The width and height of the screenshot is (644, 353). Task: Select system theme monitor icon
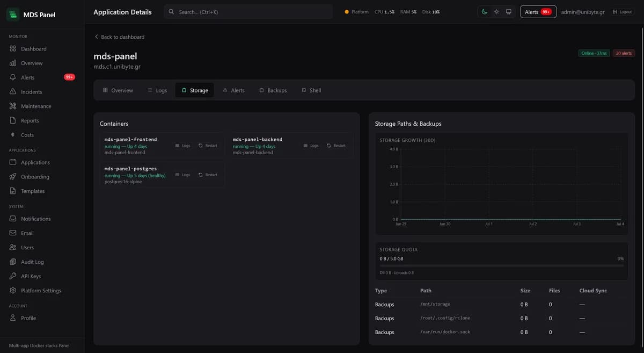pos(508,12)
